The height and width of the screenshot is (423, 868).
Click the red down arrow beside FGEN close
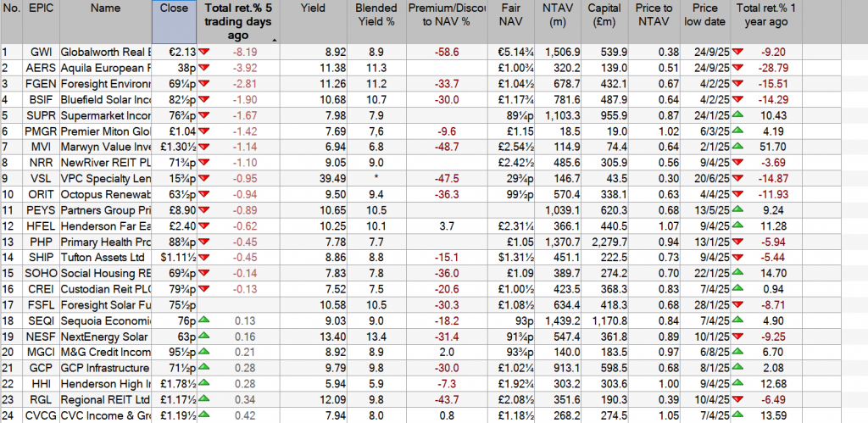tap(204, 84)
